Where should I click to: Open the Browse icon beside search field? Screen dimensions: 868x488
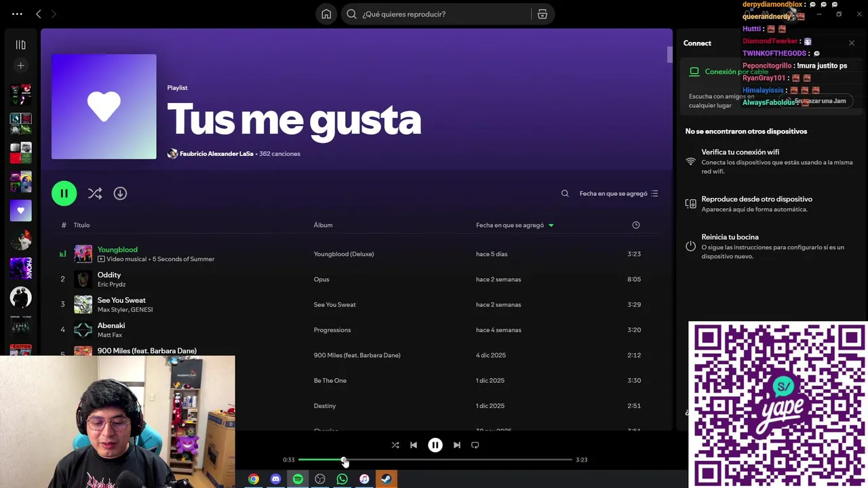click(x=542, y=14)
